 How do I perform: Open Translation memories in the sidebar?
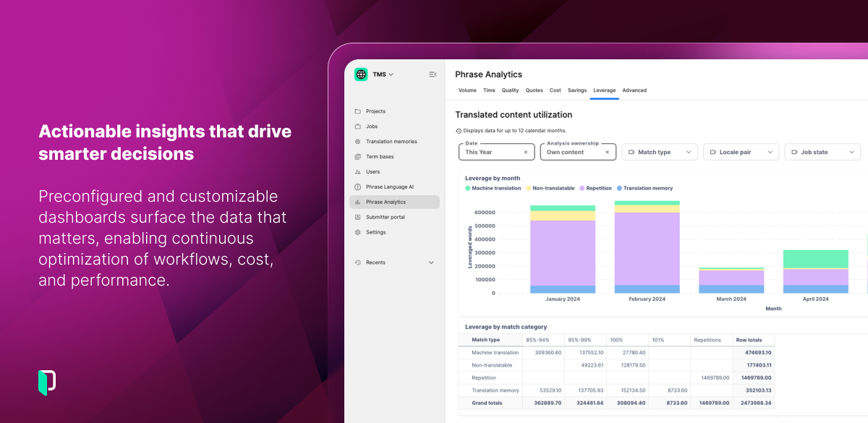391,142
